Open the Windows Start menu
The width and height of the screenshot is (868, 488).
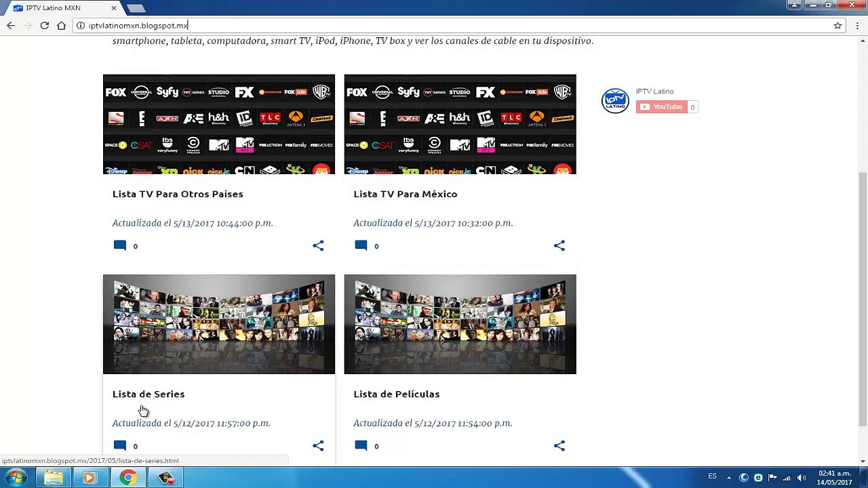point(15,478)
